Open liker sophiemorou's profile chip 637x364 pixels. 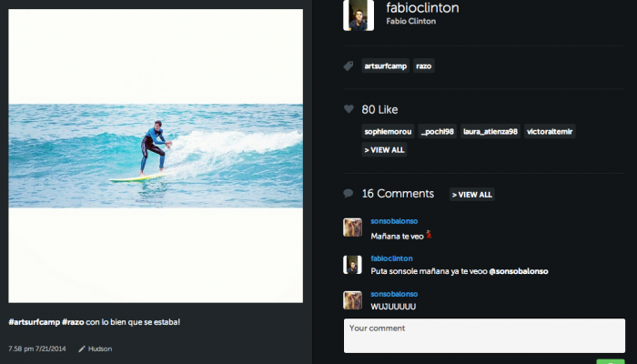[x=388, y=132]
